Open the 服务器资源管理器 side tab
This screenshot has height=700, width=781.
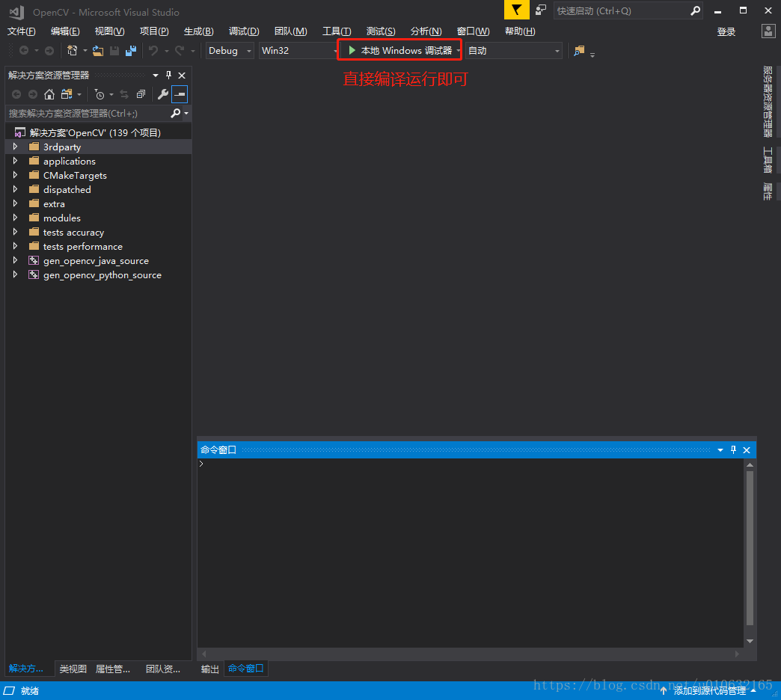point(768,102)
